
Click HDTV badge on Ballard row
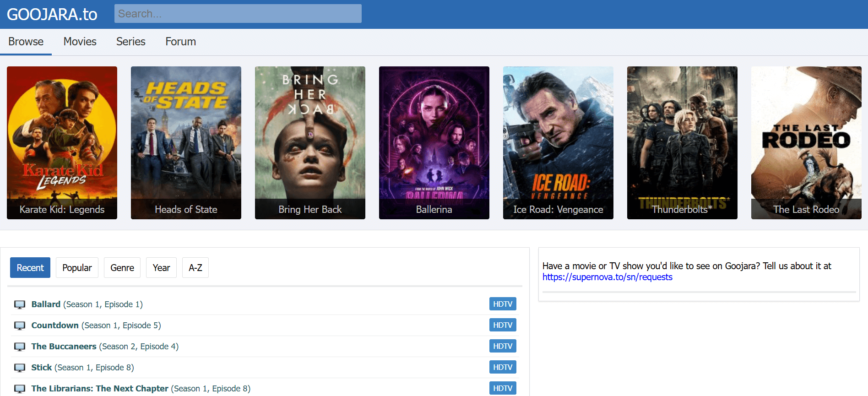[x=503, y=304]
